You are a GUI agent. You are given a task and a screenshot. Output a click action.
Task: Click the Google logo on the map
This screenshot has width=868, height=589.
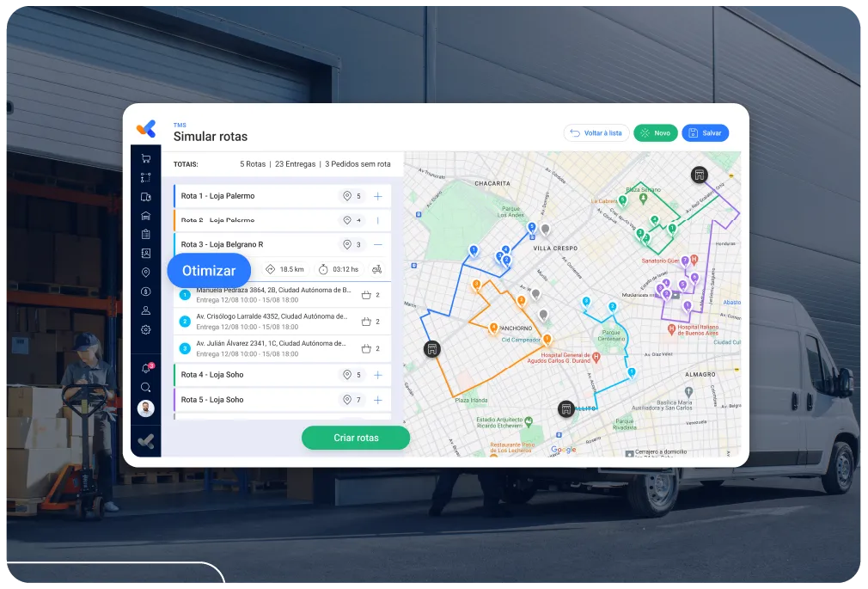(564, 450)
